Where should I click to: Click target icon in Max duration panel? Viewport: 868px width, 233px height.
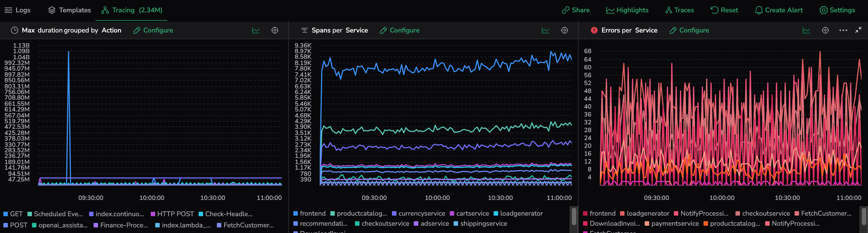275,30
